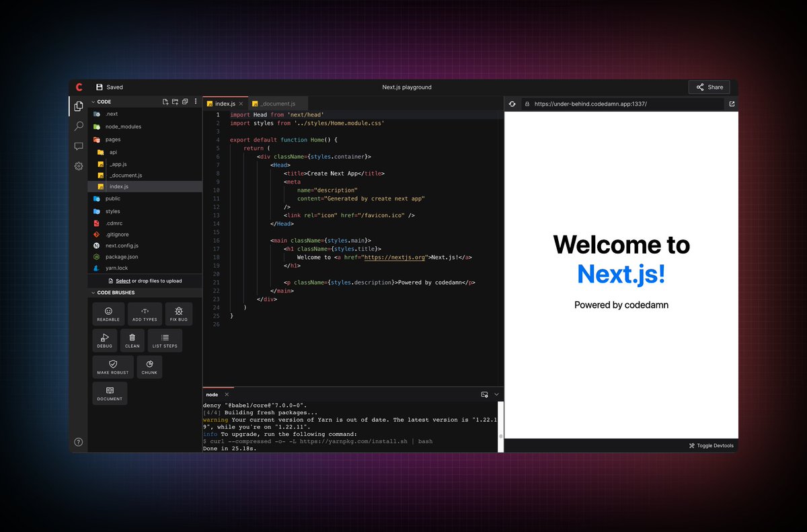Image resolution: width=807 pixels, height=532 pixels.
Task: Create a new file in the explorer
Action: (x=165, y=101)
